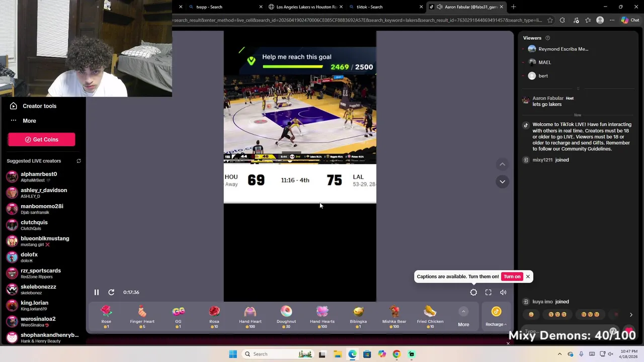Image resolution: width=644 pixels, height=362 pixels.
Task: Send the Finger Heart gift
Action: [x=142, y=317]
